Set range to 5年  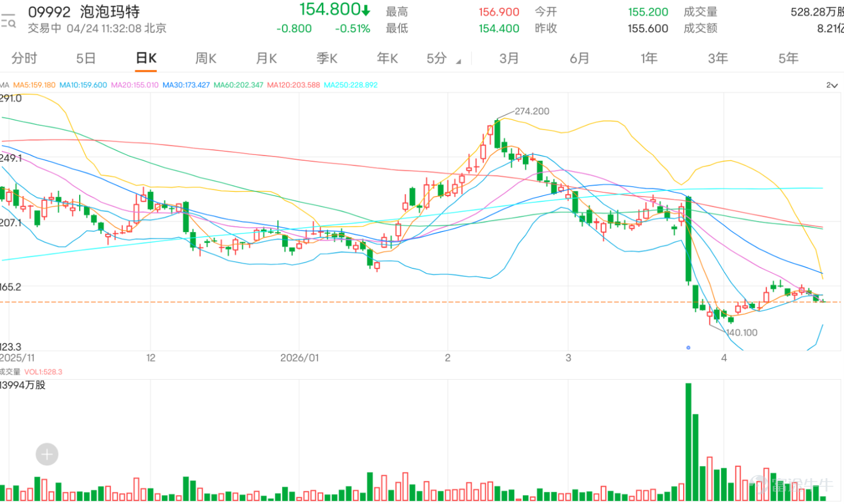(788, 58)
